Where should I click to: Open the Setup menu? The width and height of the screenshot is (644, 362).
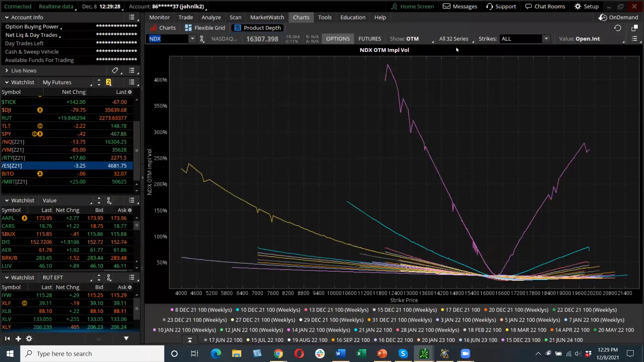pyautogui.click(x=587, y=6)
